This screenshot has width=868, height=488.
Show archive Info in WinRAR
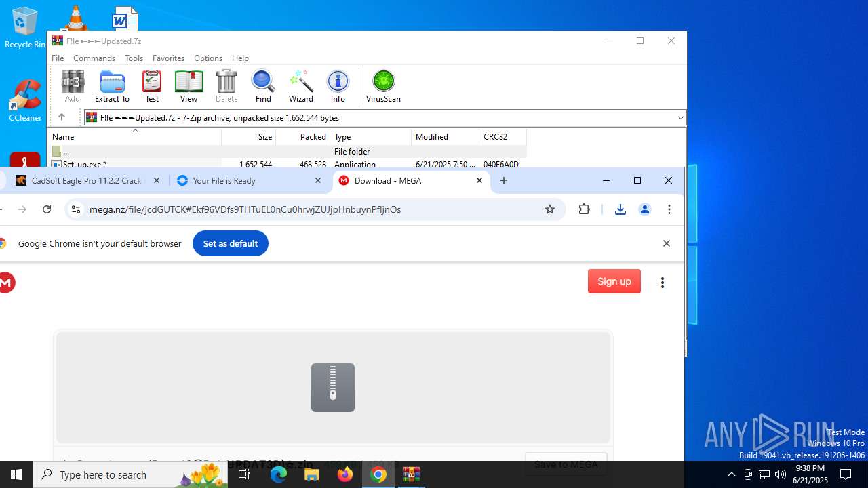[x=338, y=86]
